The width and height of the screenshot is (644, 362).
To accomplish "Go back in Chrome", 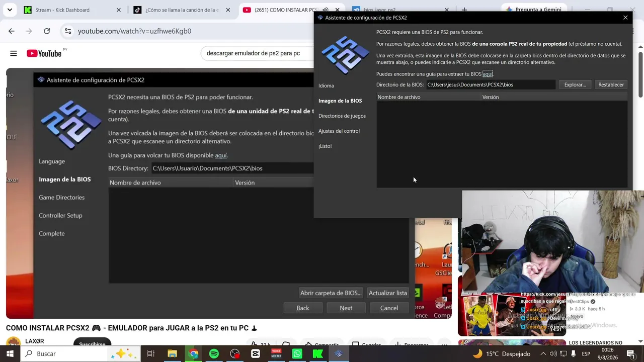I will [x=12, y=31].
